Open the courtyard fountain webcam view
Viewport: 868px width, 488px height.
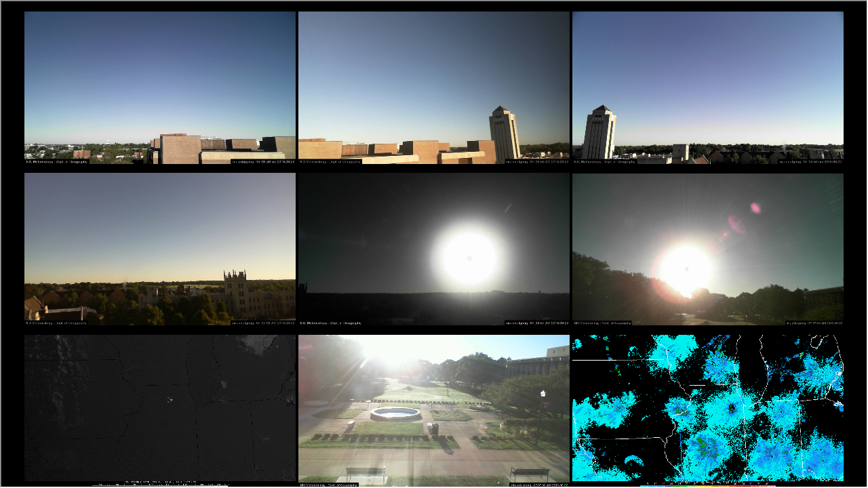pos(434,411)
